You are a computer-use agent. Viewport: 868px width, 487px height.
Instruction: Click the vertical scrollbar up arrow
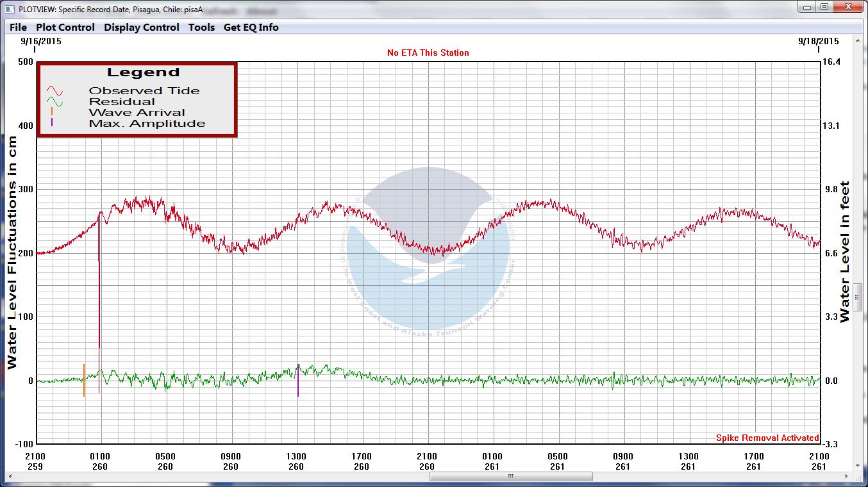(x=858, y=40)
